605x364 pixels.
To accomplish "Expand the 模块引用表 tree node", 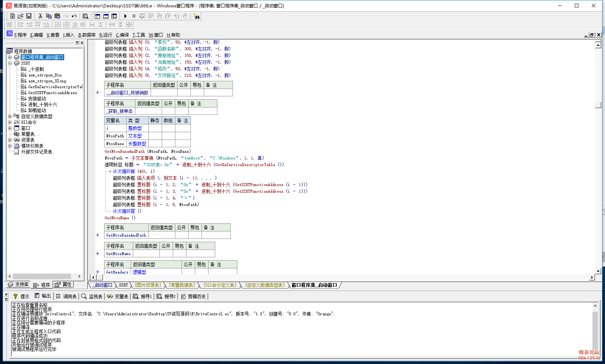I will point(10,146).
